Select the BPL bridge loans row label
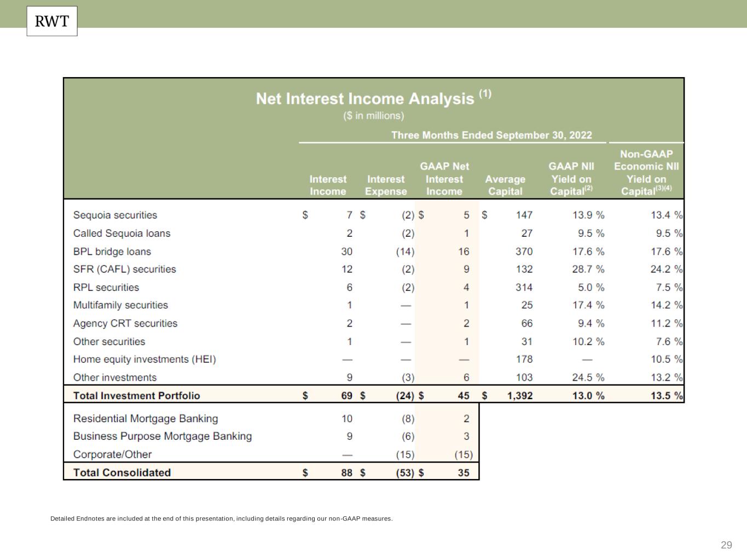The width and height of the screenshot is (747, 560). click(112, 252)
